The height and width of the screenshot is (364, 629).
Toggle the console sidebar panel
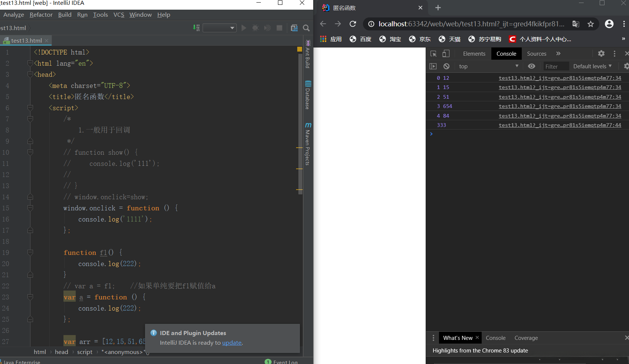click(433, 66)
